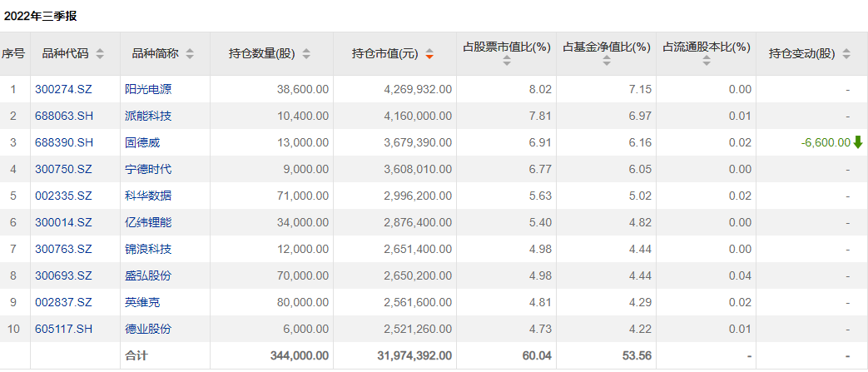Open 宁德时代 stock page
This screenshot has height=372, width=868.
[x=148, y=169]
